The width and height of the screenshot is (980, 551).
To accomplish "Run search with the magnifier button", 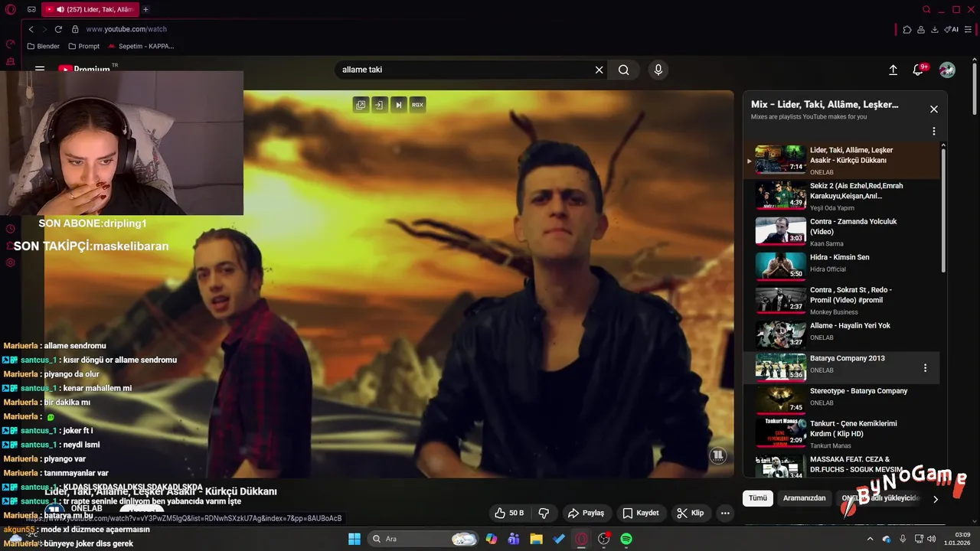I will (x=624, y=70).
